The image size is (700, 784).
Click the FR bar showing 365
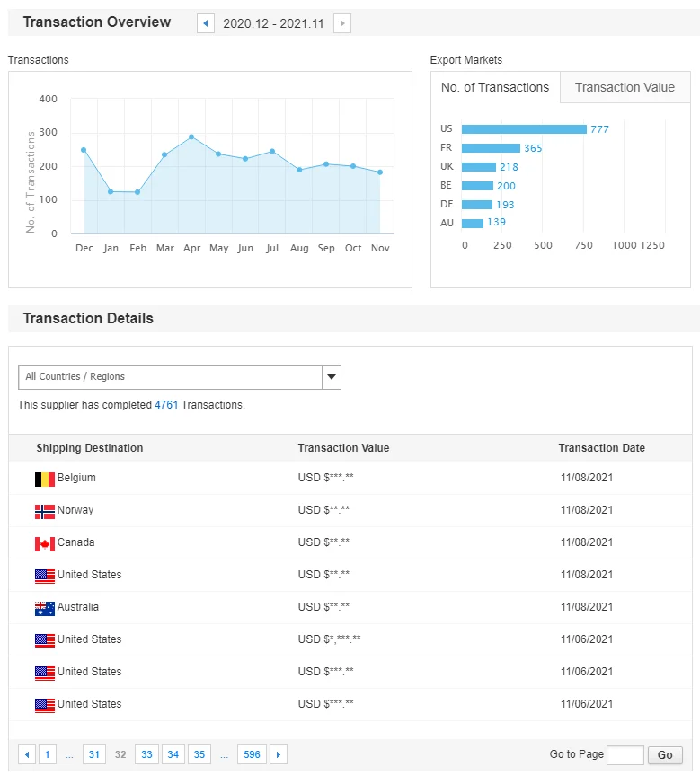(491, 148)
